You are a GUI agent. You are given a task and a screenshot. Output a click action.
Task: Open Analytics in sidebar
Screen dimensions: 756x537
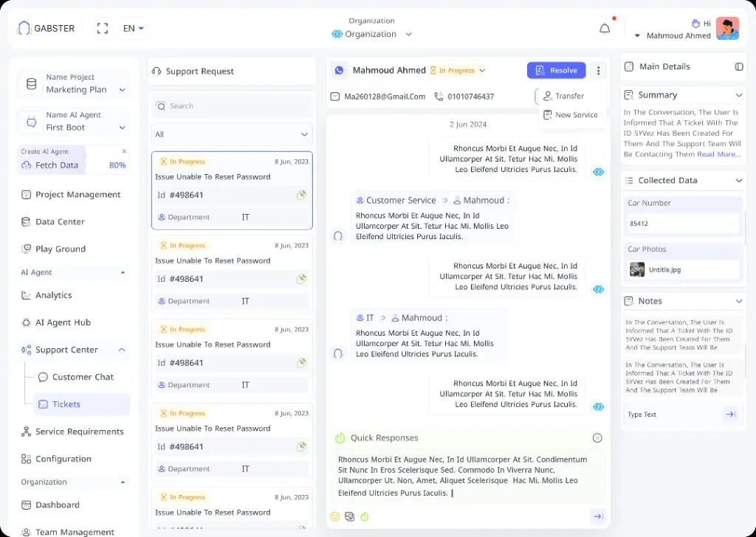coord(47,295)
